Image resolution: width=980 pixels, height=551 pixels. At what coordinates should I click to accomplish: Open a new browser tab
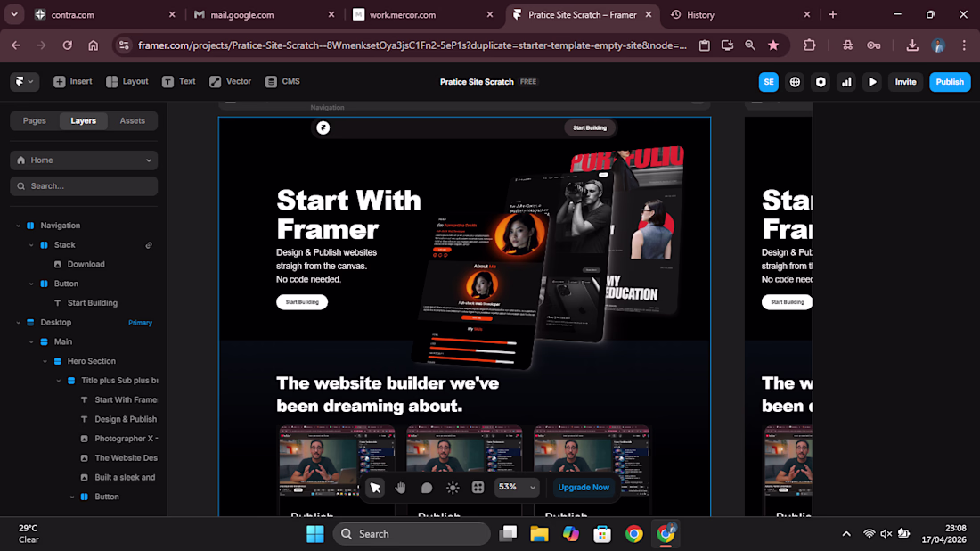point(832,14)
